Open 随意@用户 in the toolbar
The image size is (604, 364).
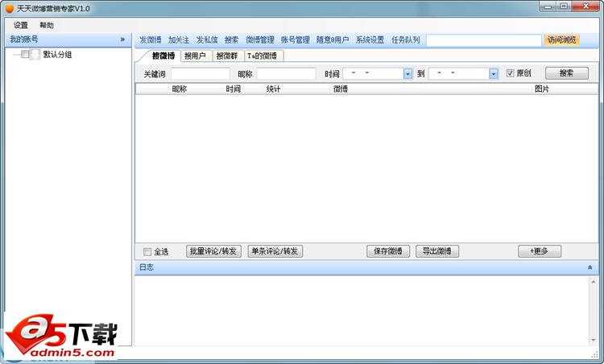pos(333,39)
